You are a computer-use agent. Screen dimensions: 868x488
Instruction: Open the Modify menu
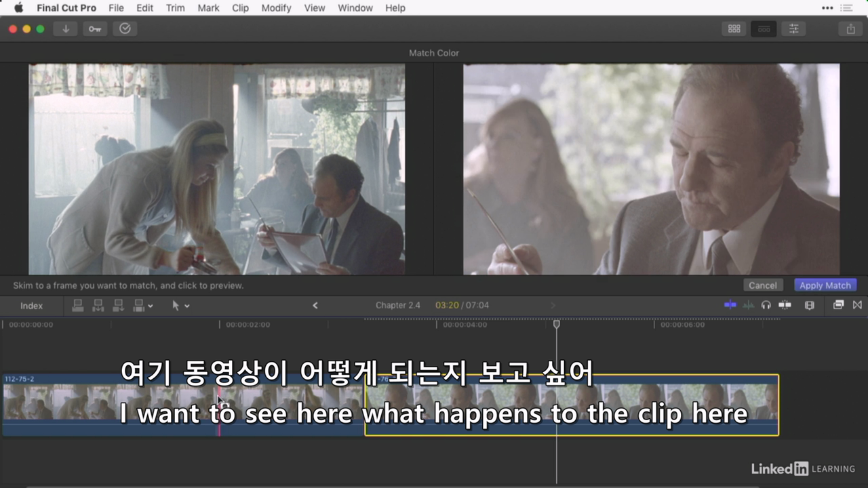click(x=276, y=8)
